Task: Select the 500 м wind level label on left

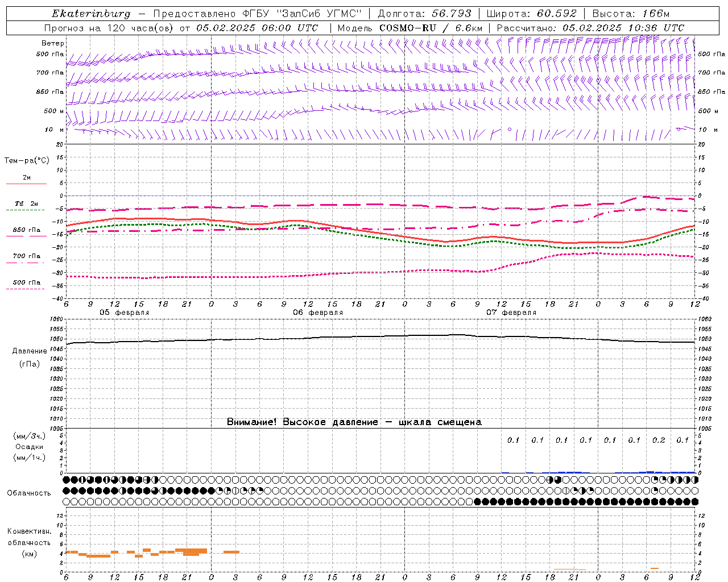Action: pos(54,111)
